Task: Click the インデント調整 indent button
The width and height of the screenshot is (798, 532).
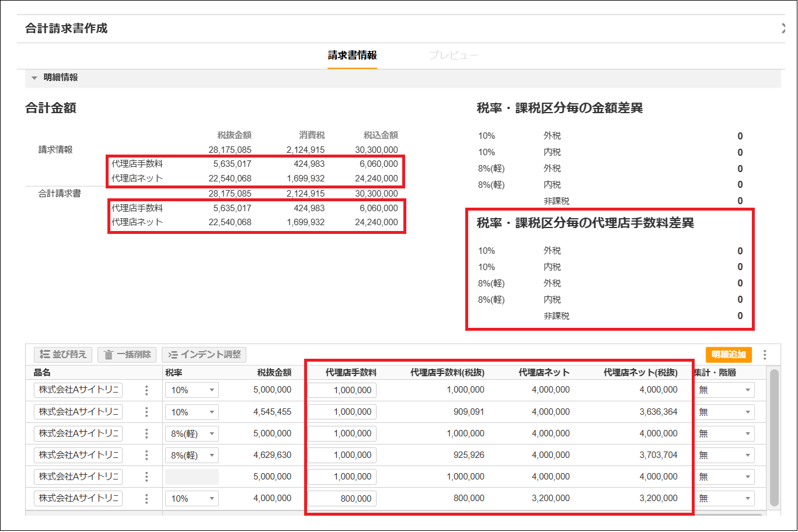Action: (204, 354)
